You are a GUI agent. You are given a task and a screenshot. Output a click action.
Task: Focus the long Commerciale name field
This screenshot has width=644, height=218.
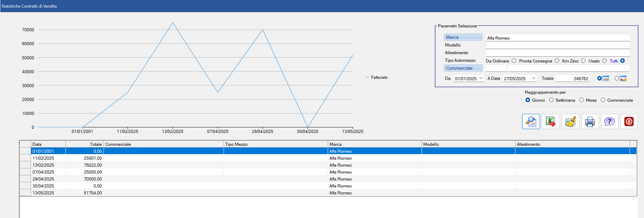coord(569,68)
